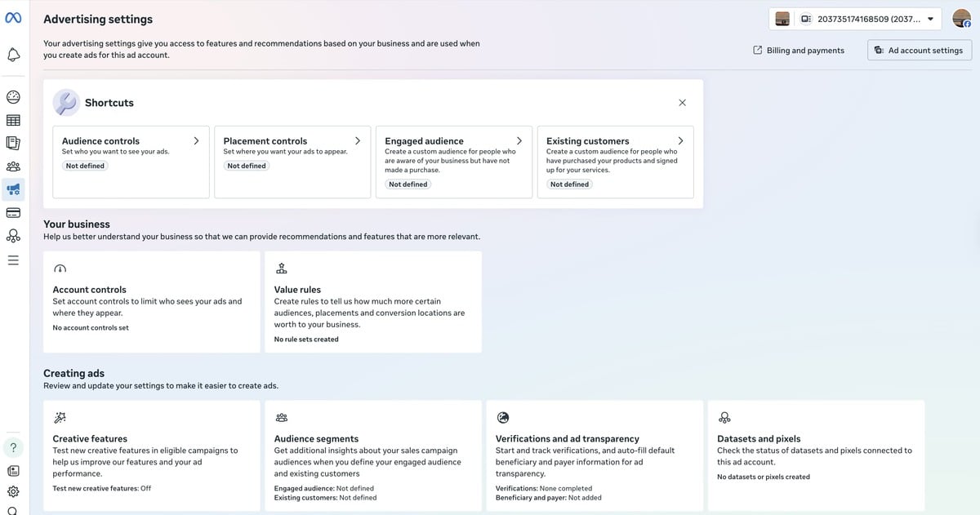980x515 pixels.
Task: Click the Meta logo icon
Action: coord(13,19)
